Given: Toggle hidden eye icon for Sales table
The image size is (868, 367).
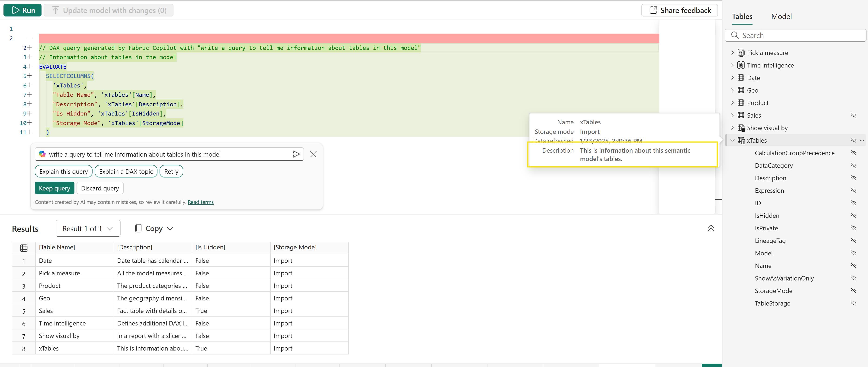Looking at the screenshot, I should [x=853, y=115].
